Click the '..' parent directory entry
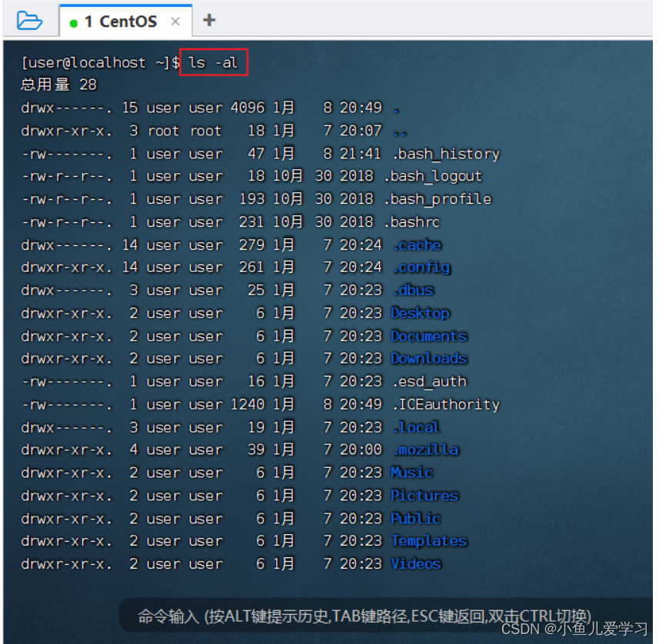 tap(400, 134)
